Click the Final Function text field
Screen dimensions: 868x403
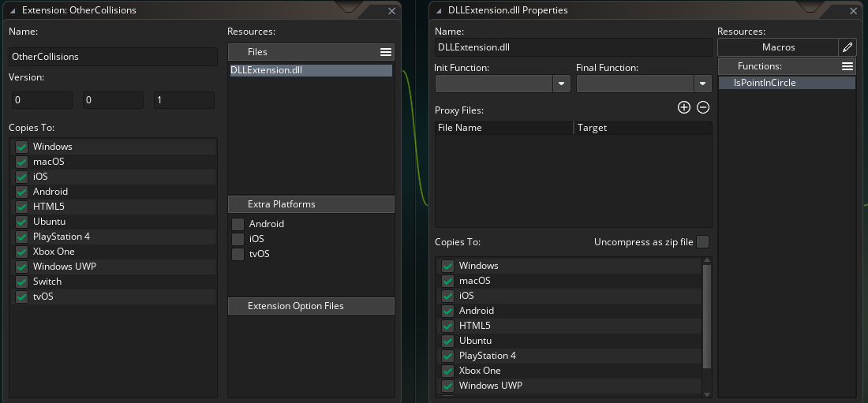(635, 84)
